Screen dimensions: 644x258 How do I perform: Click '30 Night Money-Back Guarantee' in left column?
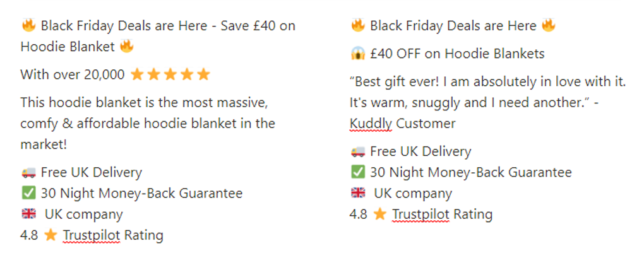point(141,193)
